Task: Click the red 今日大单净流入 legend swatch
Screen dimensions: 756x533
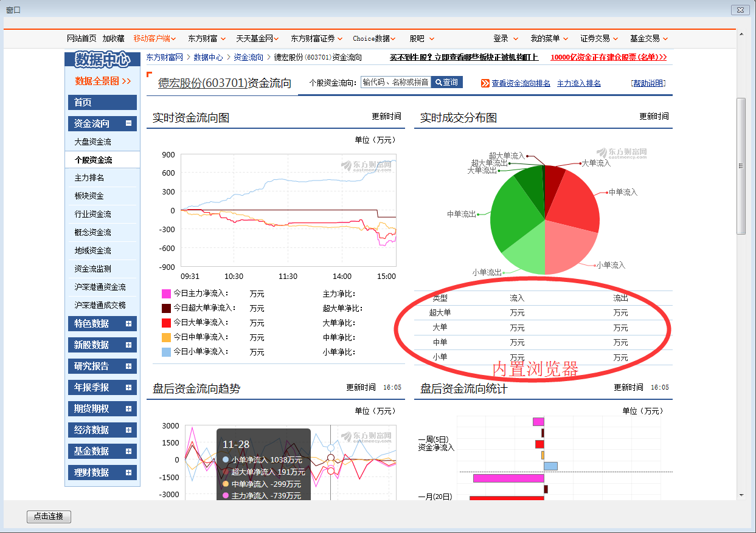Action: point(167,323)
